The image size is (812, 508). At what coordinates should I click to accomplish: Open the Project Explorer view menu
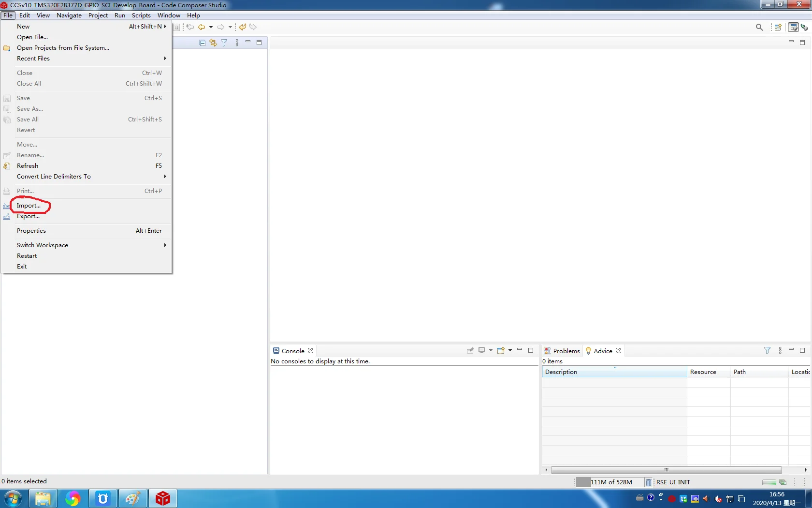coord(237,43)
